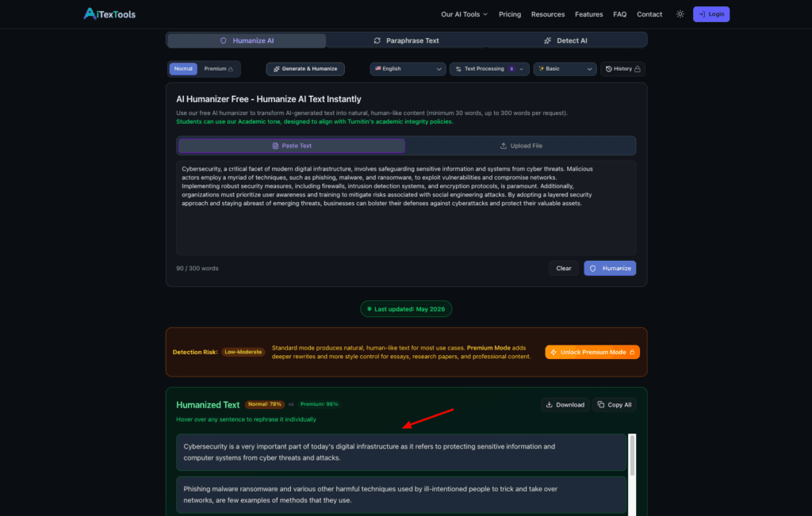Click the Normal: 78% score badge
This screenshot has width=812, height=516.
click(265, 404)
